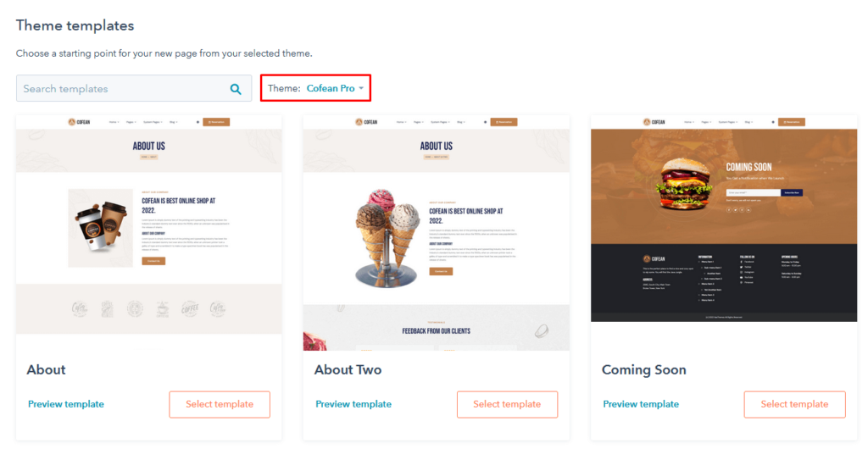The image size is (868, 449).
Task: Select the About template
Action: [220, 404]
